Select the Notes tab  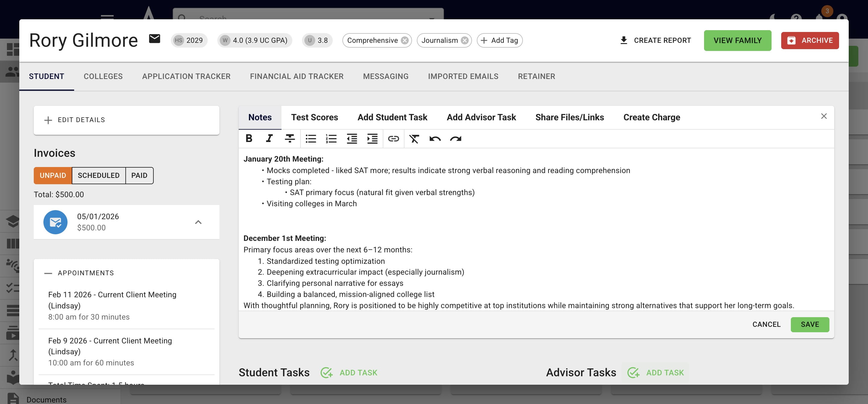pos(260,117)
